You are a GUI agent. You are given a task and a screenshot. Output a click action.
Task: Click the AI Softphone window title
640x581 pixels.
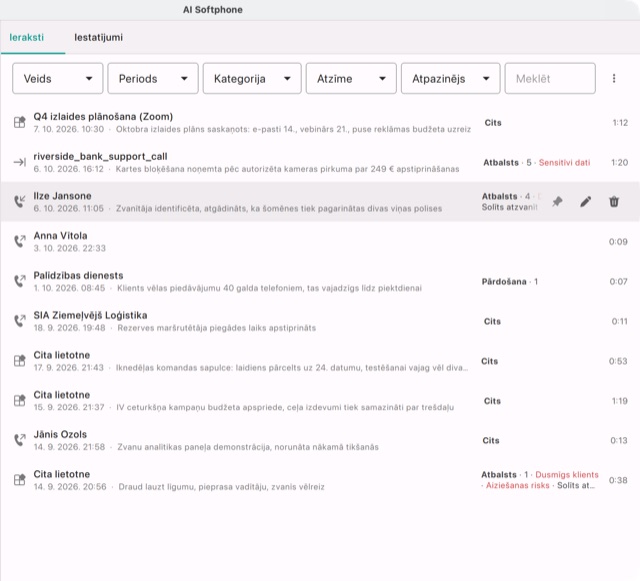(x=213, y=10)
